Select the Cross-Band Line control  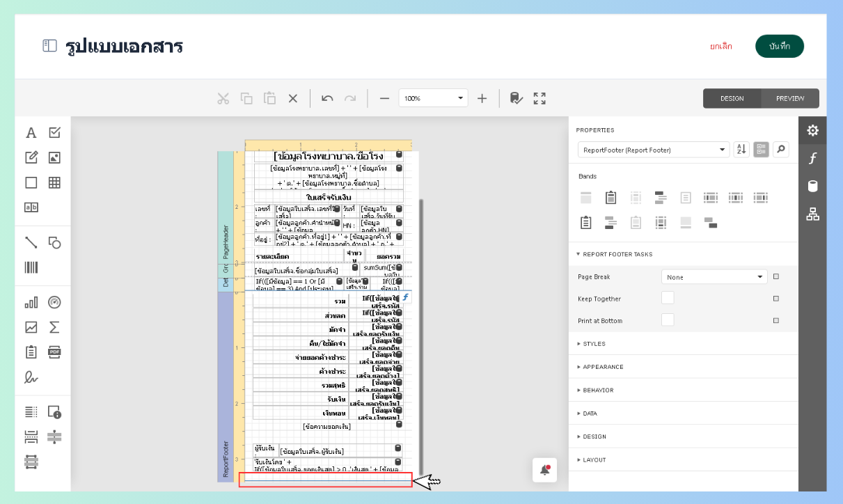(x=55, y=436)
